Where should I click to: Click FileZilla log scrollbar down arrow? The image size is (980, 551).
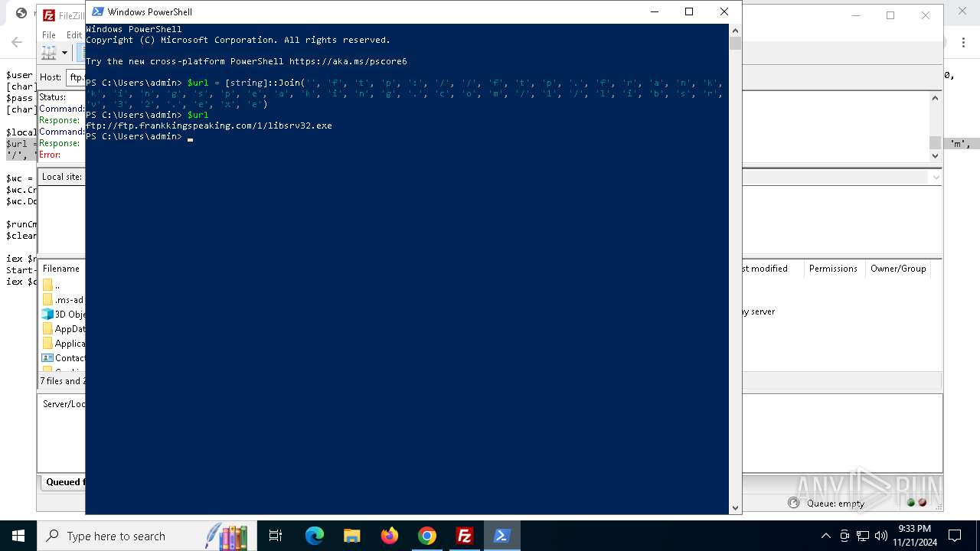[x=935, y=155]
